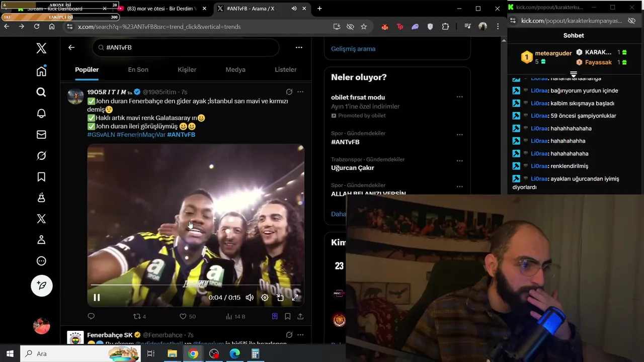Reply to the 1905ritim post

click(x=91, y=316)
